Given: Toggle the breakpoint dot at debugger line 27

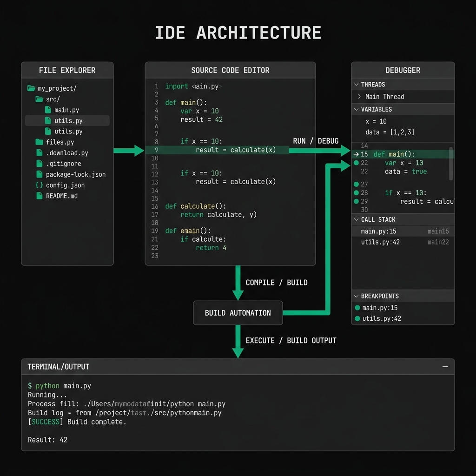Looking at the screenshot, I should click(x=357, y=184).
